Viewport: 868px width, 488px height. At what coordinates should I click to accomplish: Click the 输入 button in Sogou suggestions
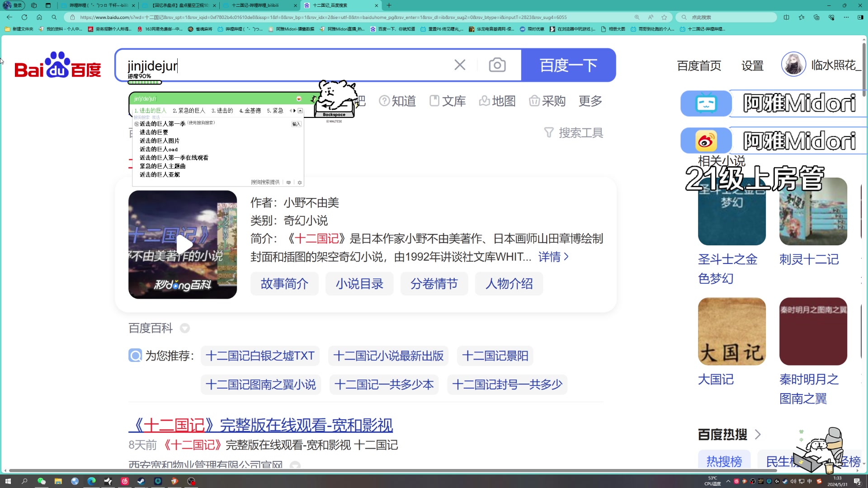(296, 124)
